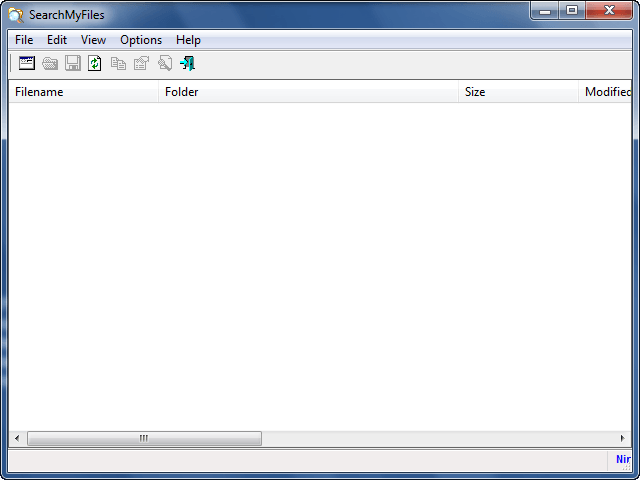Open the File menu

24,40
